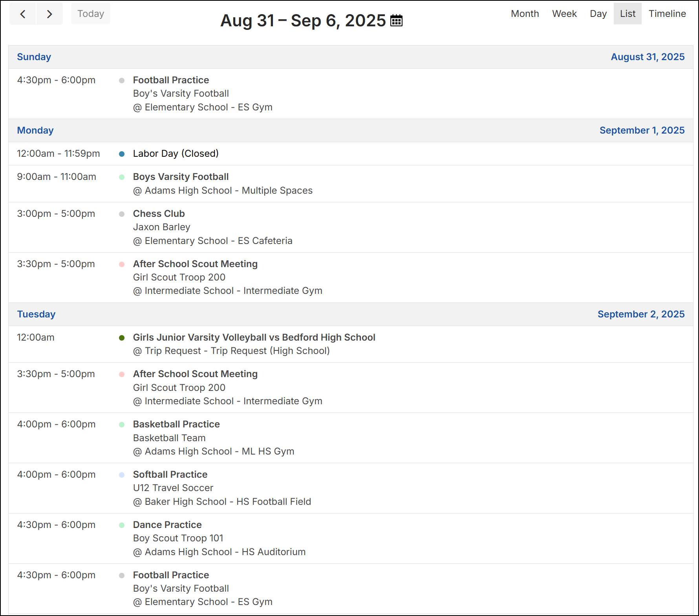Open Sunday's Football Practice event
This screenshot has width=699, height=616.
click(x=171, y=80)
